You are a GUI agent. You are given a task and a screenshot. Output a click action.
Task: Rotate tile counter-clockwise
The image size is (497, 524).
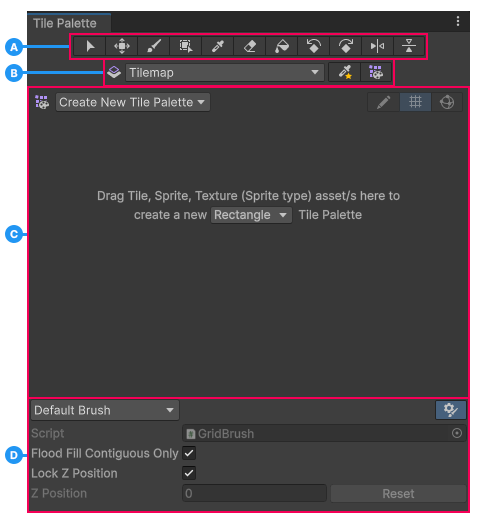coord(314,46)
